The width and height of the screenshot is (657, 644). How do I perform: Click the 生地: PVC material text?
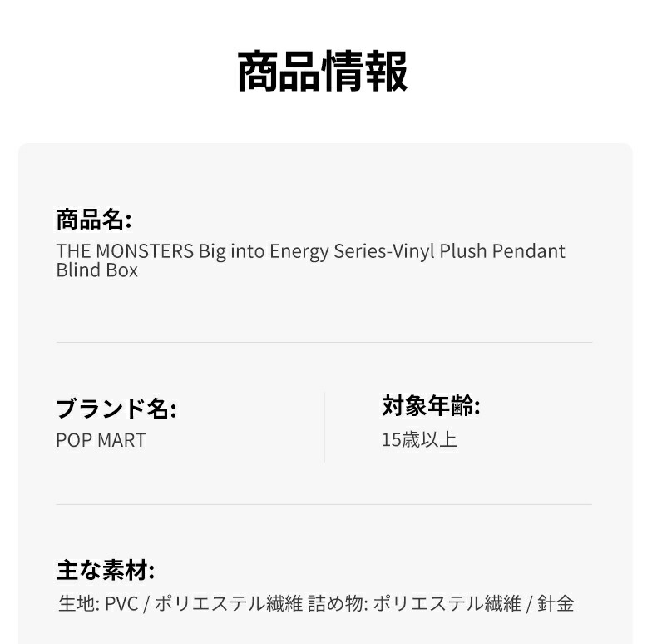click(97, 603)
